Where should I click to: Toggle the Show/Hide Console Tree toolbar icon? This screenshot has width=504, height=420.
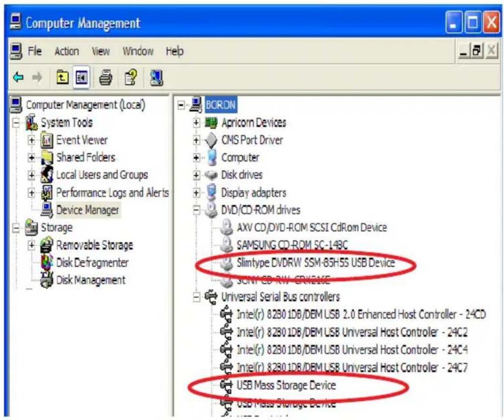pyautogui.click(x=81, y=77)
